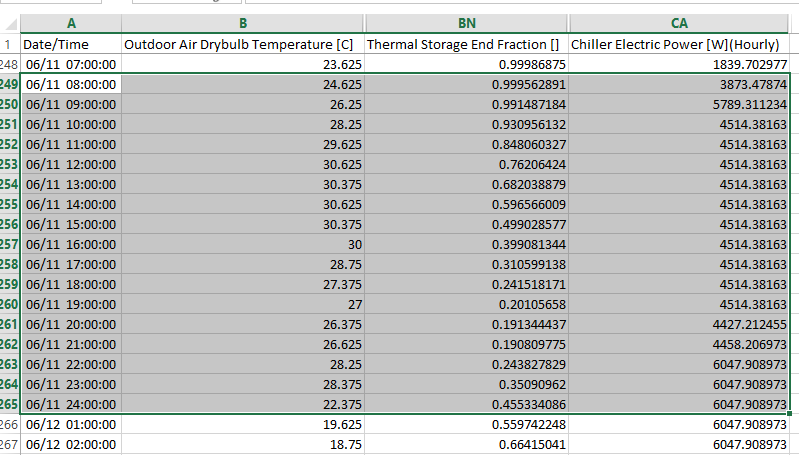Click temperature value 29.625
The image size is (799, 455).
point(243,145)
